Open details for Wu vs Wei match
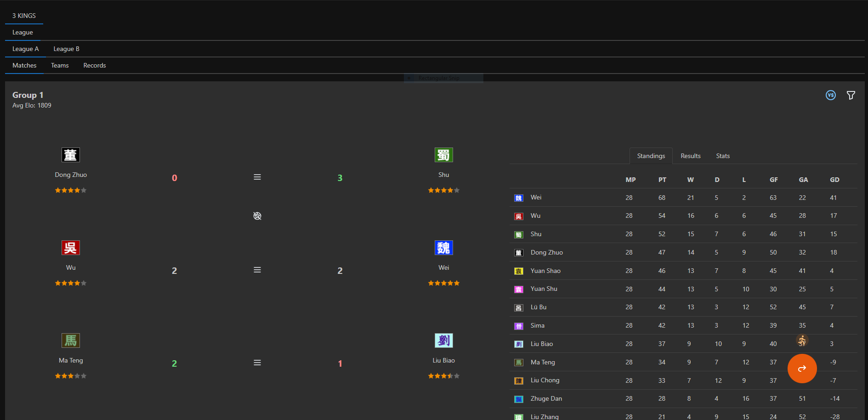 click(x=257, y=270)
